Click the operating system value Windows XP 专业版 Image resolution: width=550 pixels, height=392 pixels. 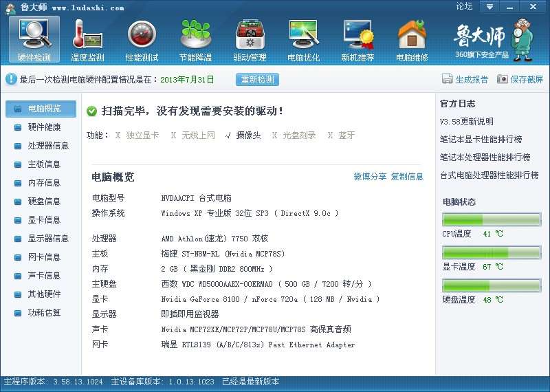(x=250, y=213)
